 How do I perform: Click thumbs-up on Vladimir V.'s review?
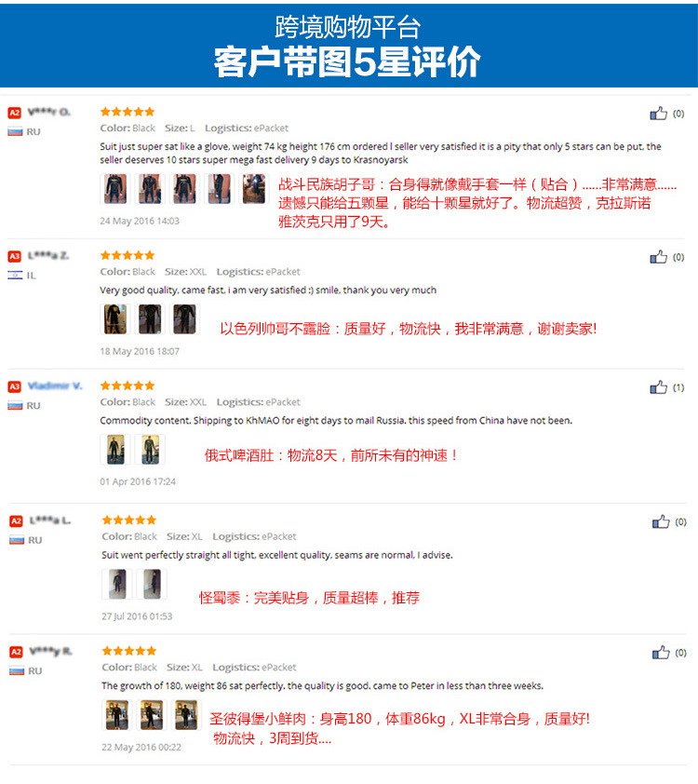point(658,387)
